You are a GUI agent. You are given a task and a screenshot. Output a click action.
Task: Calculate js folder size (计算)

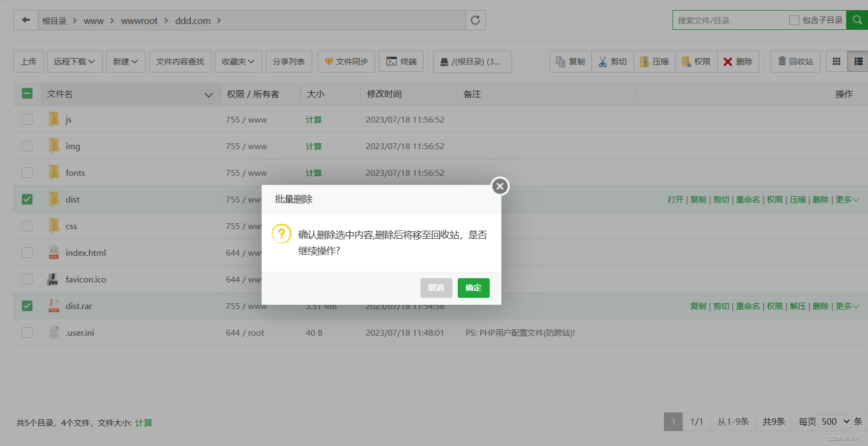click(314, 120)
